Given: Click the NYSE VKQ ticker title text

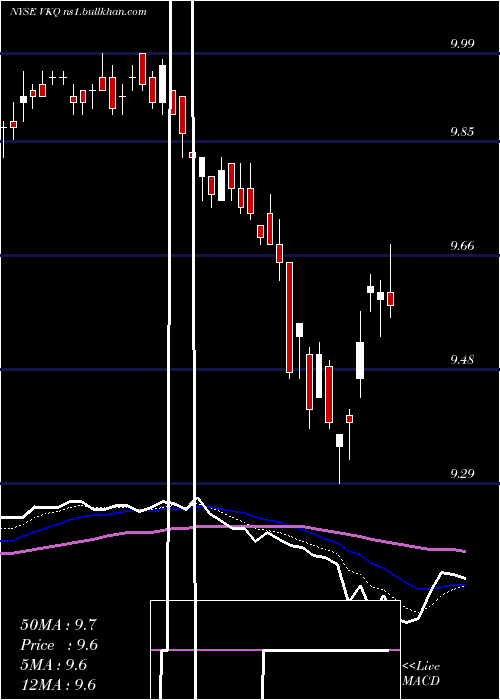Looking at the screenshot, I should point(78,12).
